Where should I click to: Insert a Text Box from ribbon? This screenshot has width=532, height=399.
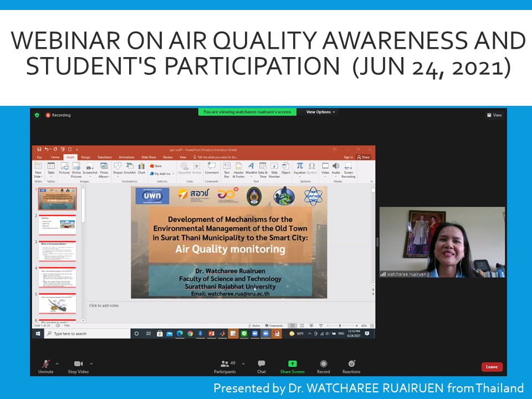tap(227, 168)
